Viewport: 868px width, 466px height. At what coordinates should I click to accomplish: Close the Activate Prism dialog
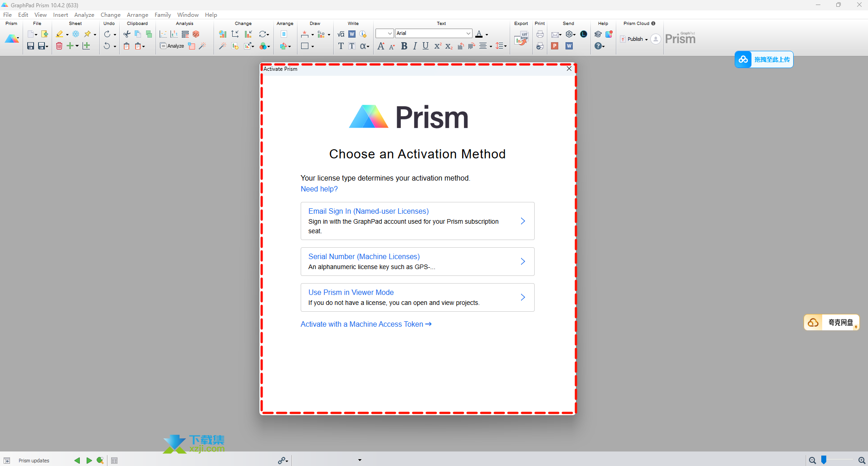[569, 69]
